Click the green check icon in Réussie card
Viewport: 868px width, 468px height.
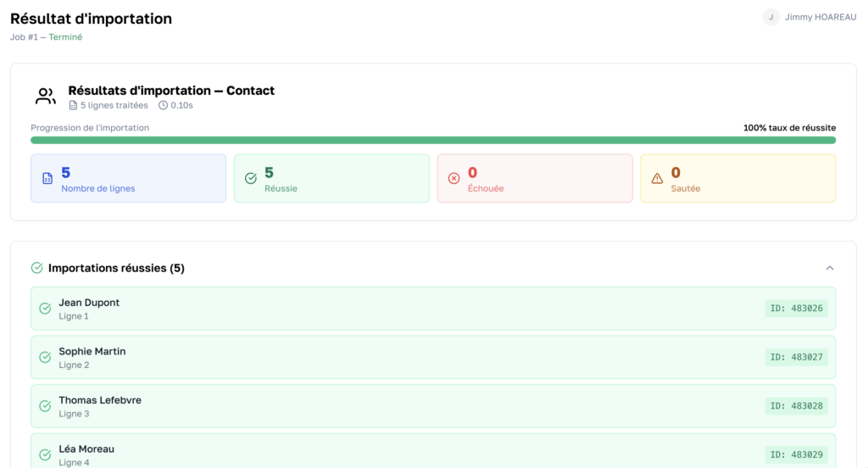click(x=251, y=179)
